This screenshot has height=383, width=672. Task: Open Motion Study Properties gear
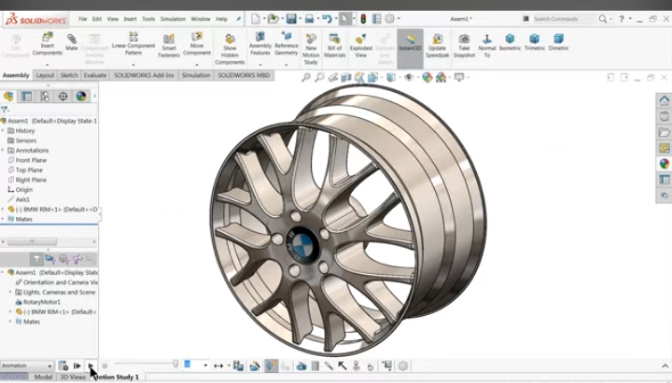pyautogui.click(x=403, y=365)
